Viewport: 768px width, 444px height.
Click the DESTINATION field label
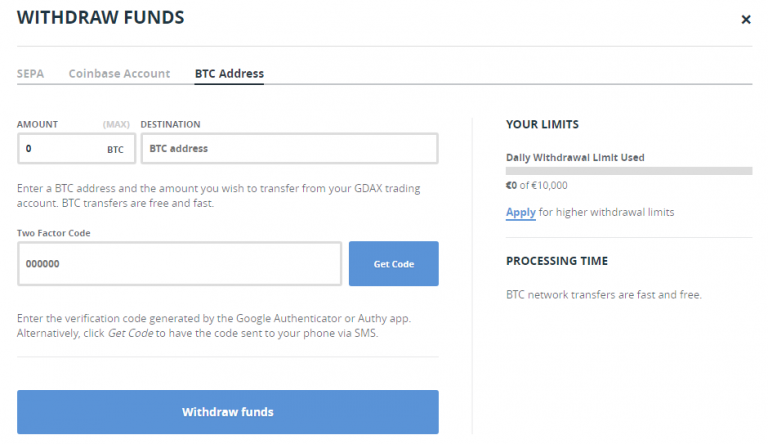170,124
